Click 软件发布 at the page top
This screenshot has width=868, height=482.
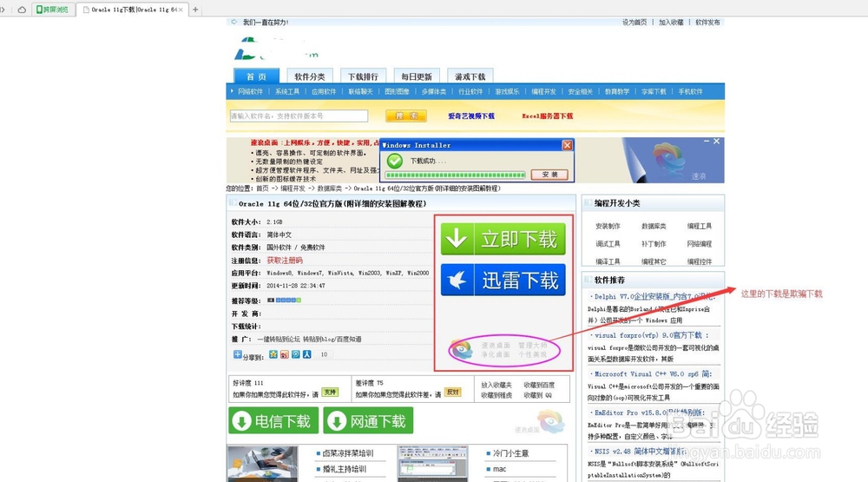[x=707, y=23]
